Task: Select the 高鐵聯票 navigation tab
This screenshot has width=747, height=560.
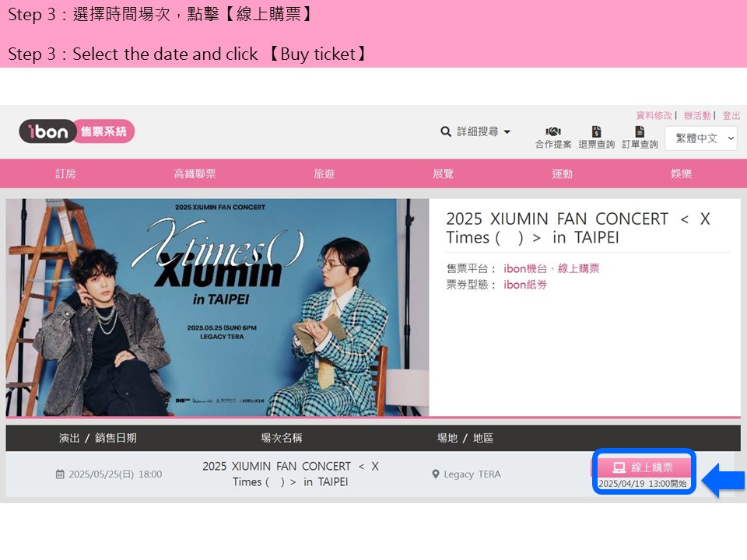Action: tap(195, 173)
